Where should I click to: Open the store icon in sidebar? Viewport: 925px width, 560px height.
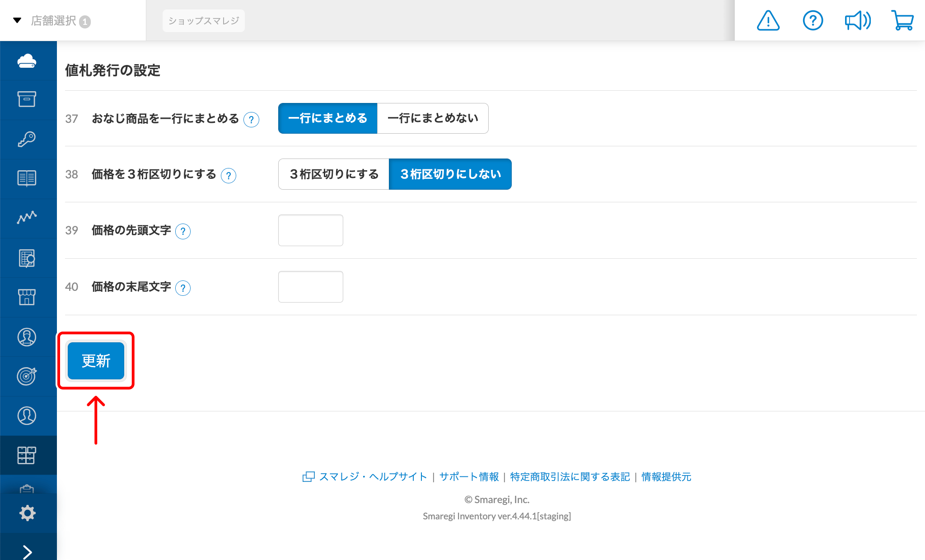click(x=28, y=297)
